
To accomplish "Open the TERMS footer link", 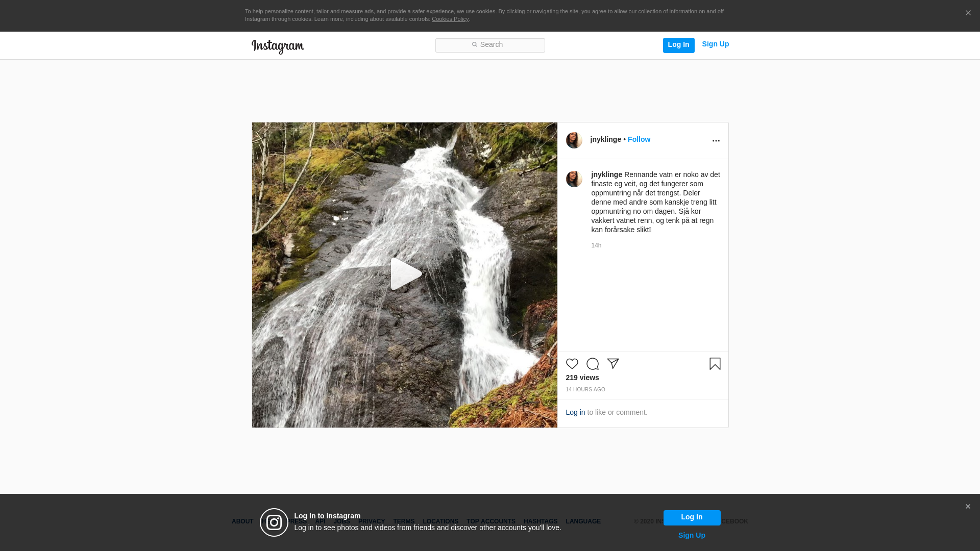I will (404, 522).
